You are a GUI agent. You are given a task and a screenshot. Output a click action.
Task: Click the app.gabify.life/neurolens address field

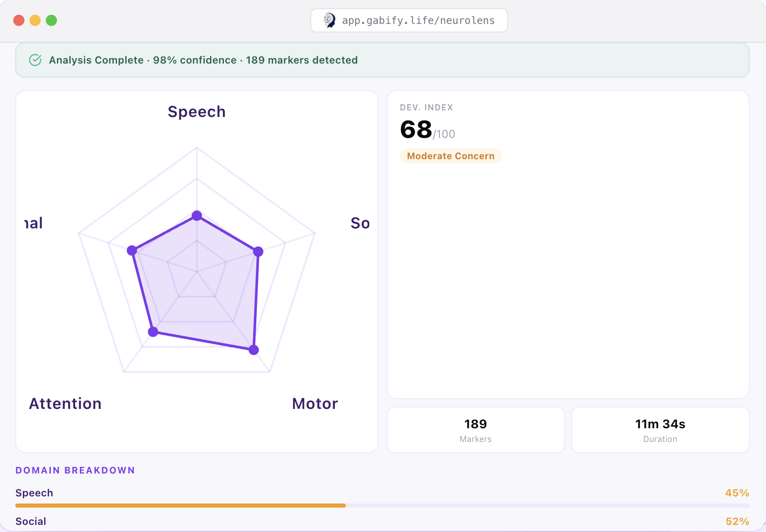409,20
